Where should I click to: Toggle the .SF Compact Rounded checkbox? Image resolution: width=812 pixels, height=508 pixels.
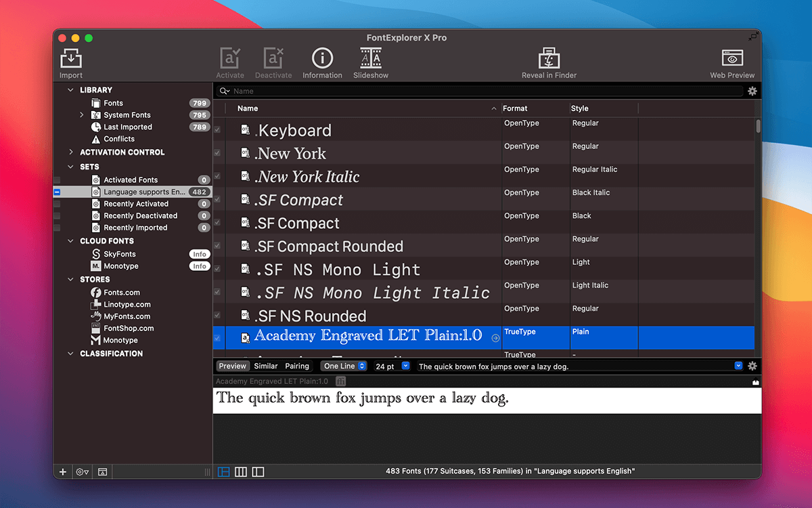[217, 245]
